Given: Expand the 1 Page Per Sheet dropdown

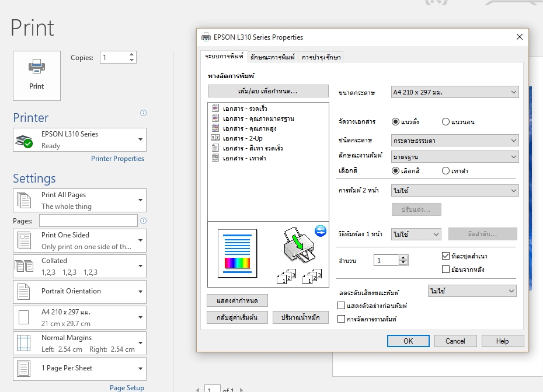Looking at the screenshot, I should click(x=79, y=369).
